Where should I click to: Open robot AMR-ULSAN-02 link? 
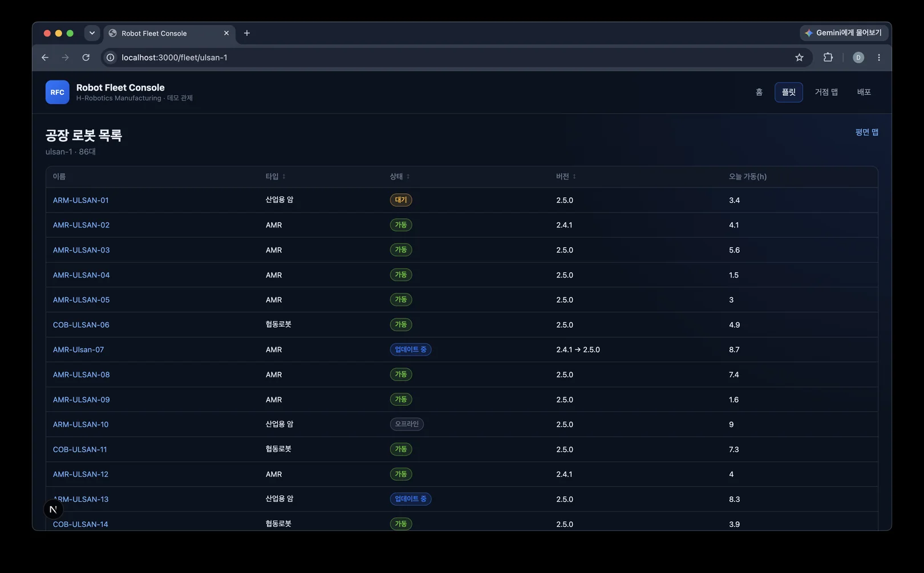pos(82,225)
